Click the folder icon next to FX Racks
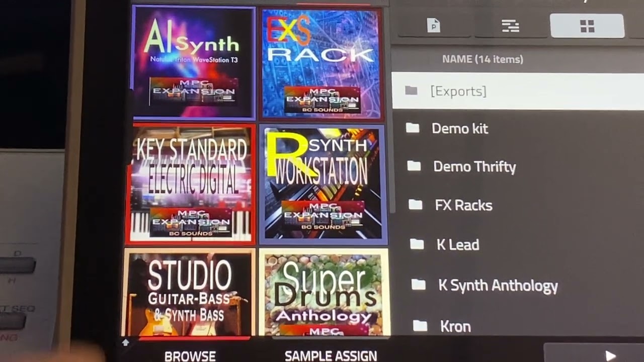 (416, 205)
